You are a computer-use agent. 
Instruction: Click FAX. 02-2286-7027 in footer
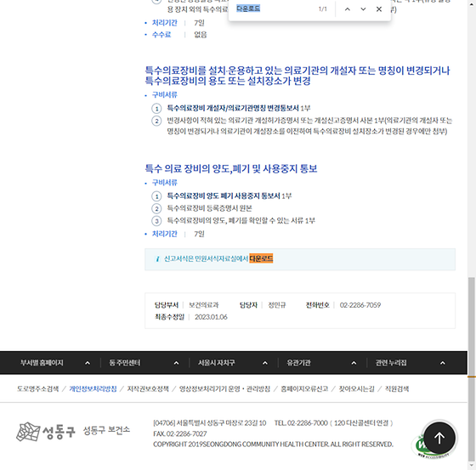coord(180,433)
